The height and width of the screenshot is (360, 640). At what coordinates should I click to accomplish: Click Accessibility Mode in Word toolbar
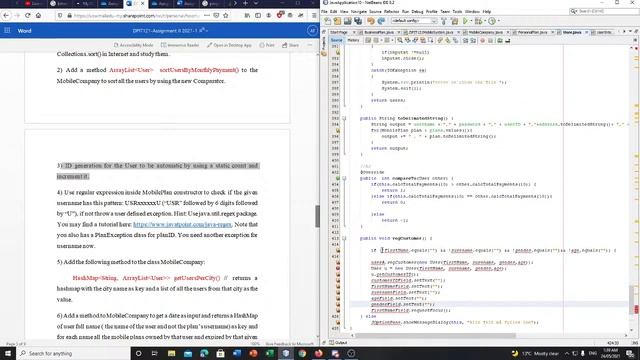133,45
